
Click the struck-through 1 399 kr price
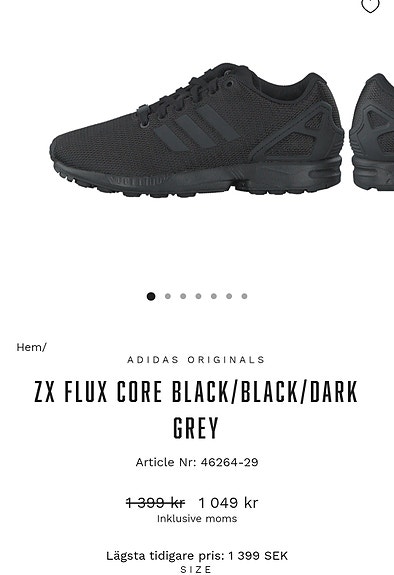click(x=155, y=502)
